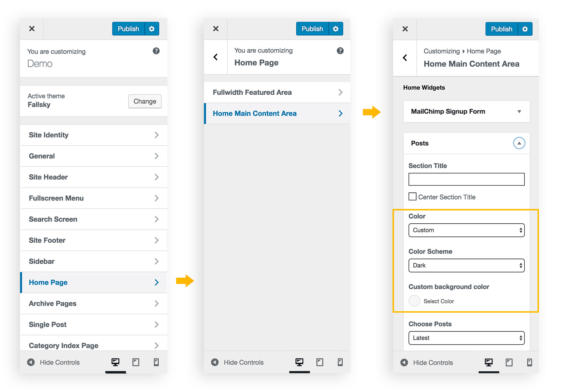The image size is (568, 392).
Task: Click the help icon in the Demo panel
Action: 156,51
